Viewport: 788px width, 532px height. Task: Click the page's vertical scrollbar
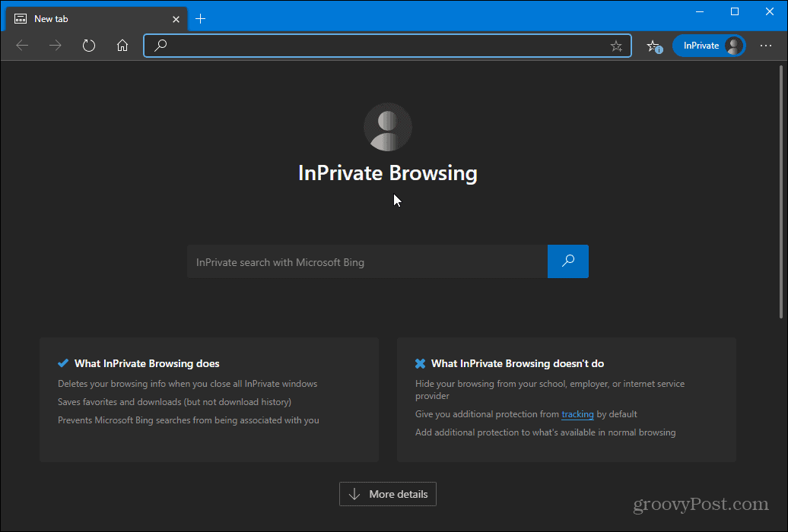click(781, 193)
